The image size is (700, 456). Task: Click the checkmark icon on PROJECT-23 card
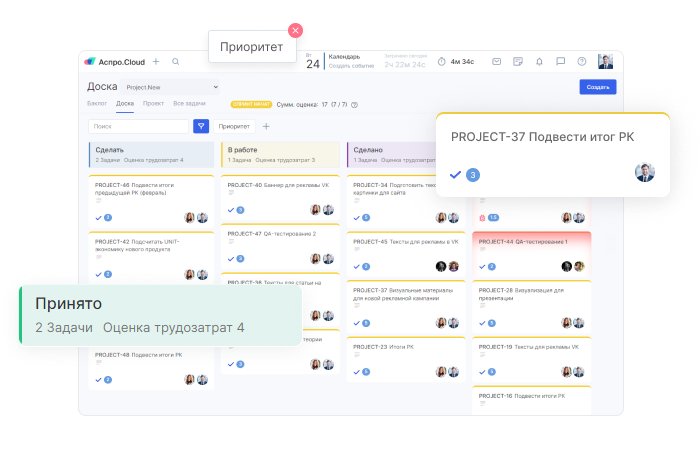tap(357, 372)
